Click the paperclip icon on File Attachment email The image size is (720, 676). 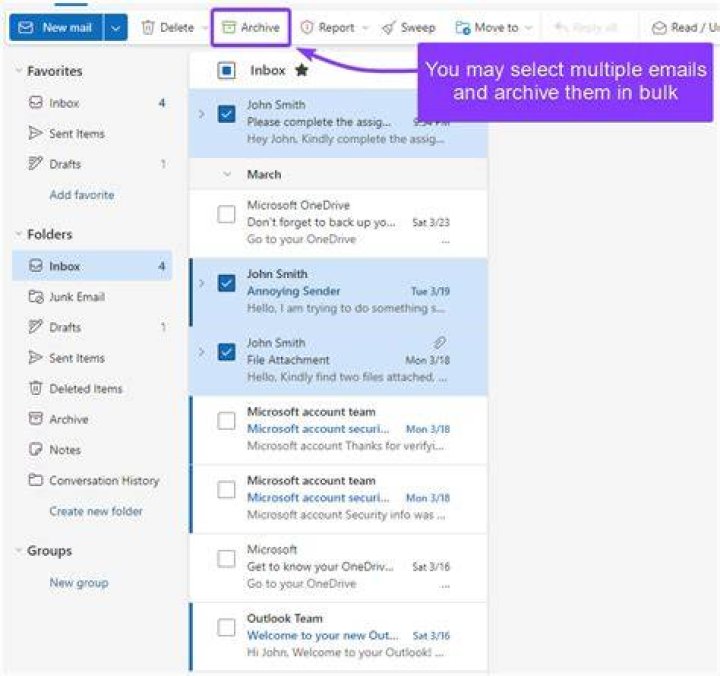[x=440, y=343]
